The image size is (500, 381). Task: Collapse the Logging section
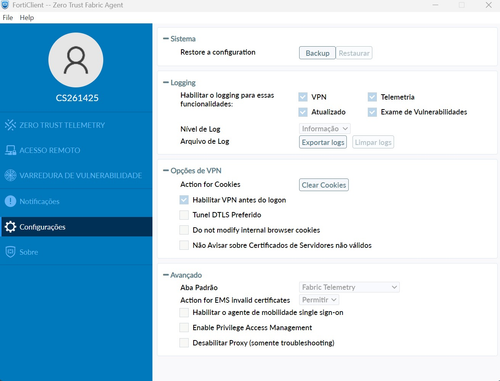coord(166,82)
